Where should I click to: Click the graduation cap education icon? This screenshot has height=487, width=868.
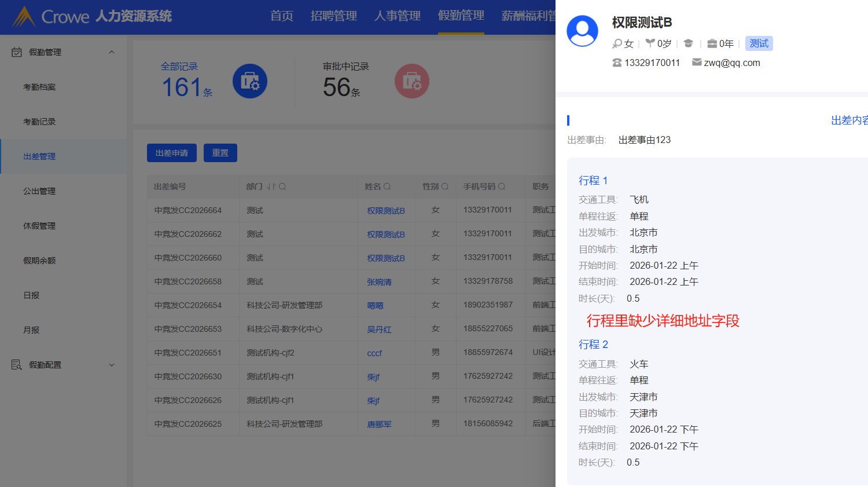point(688,43)
